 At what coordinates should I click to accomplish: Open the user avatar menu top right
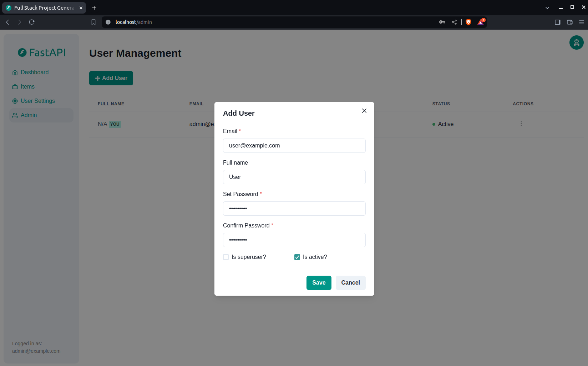tap(576, 42)
